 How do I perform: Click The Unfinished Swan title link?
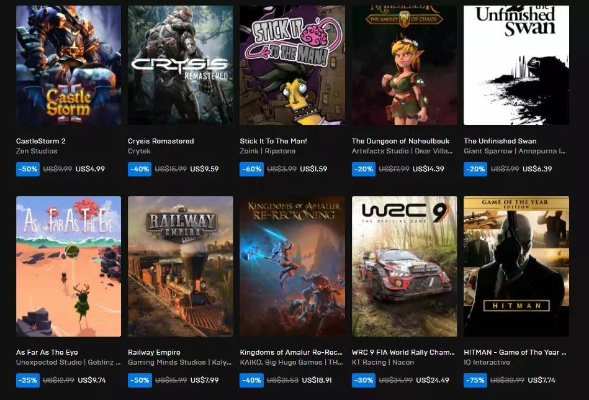(x=500, y=141)
